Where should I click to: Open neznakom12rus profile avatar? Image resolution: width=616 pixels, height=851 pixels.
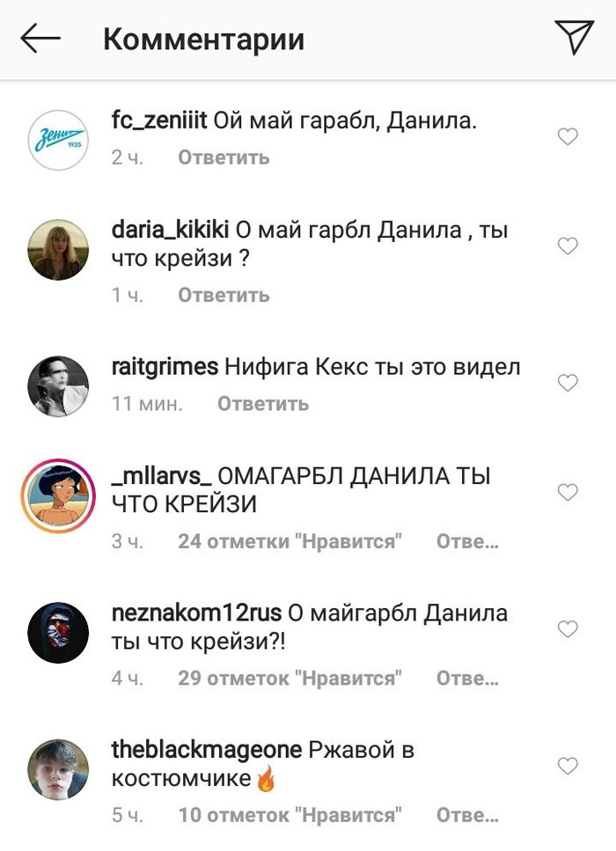[58, 632]
